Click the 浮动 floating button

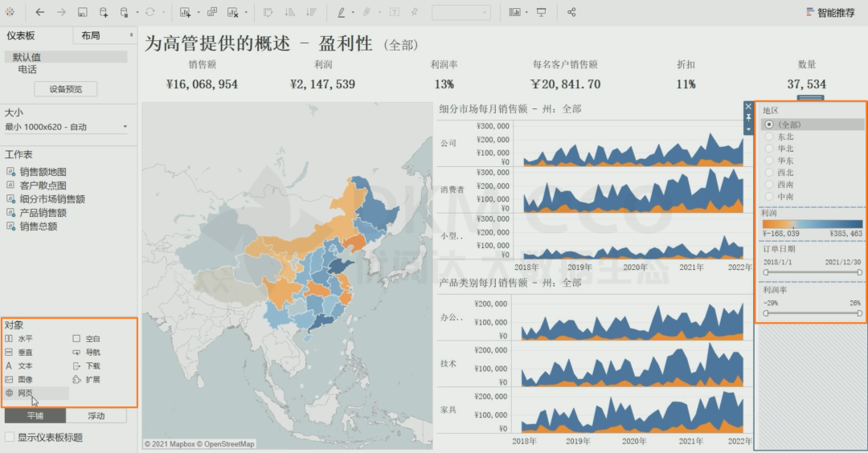tap(96, 416)
